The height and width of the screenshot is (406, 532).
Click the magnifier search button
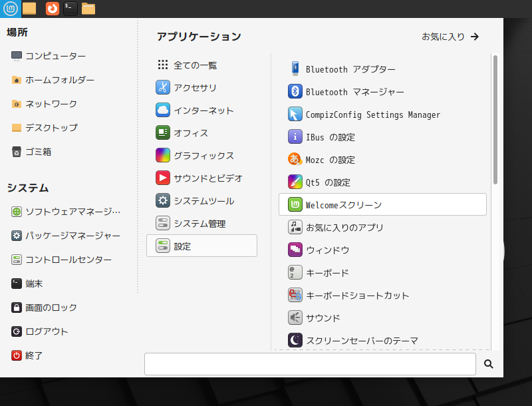[x=489, y=364]
